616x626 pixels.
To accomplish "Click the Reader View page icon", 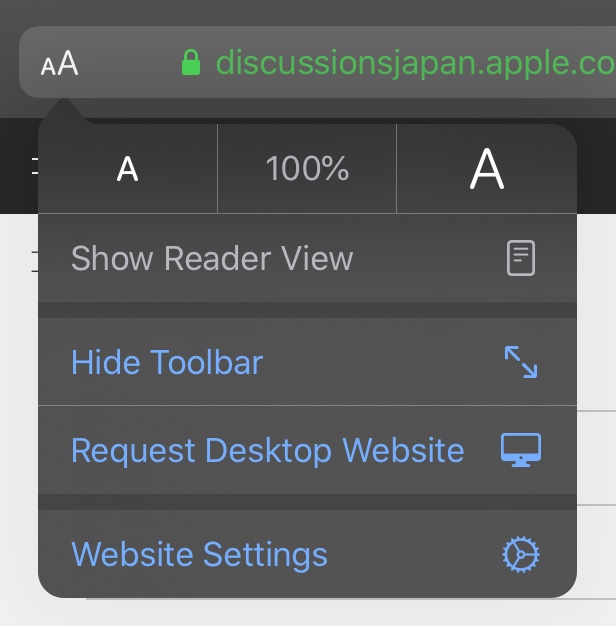I will [x=520, y=259].
